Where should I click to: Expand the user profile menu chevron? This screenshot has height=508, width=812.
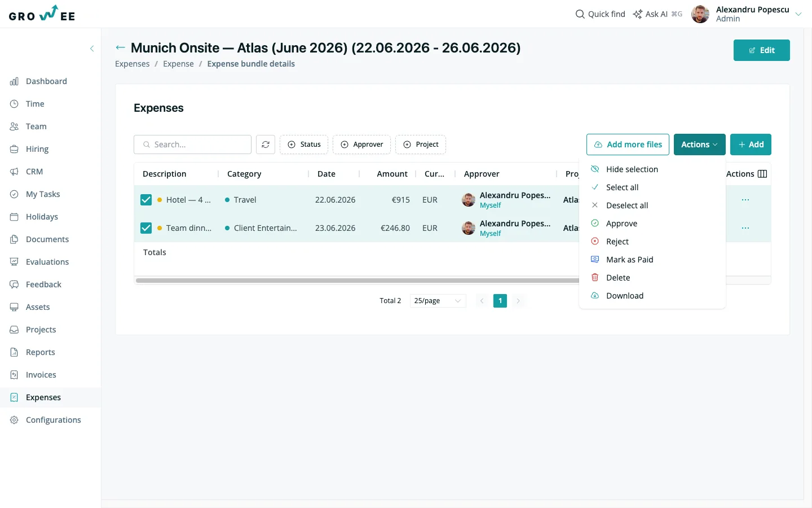[798, 14]
